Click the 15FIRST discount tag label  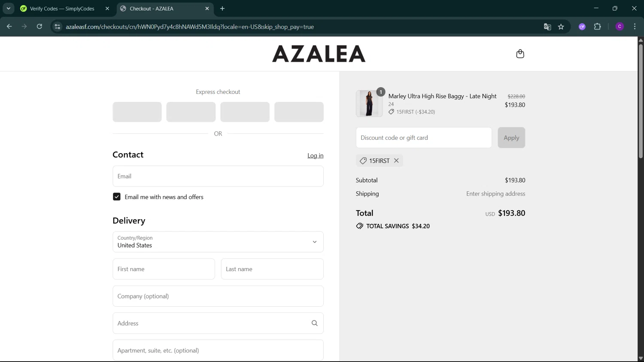click(379, 160)
